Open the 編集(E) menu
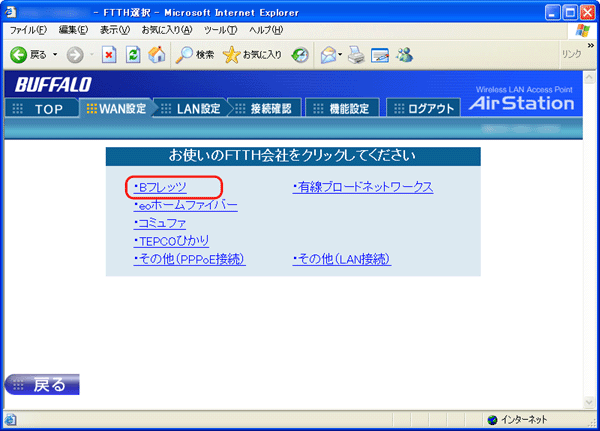 [73, 30]
